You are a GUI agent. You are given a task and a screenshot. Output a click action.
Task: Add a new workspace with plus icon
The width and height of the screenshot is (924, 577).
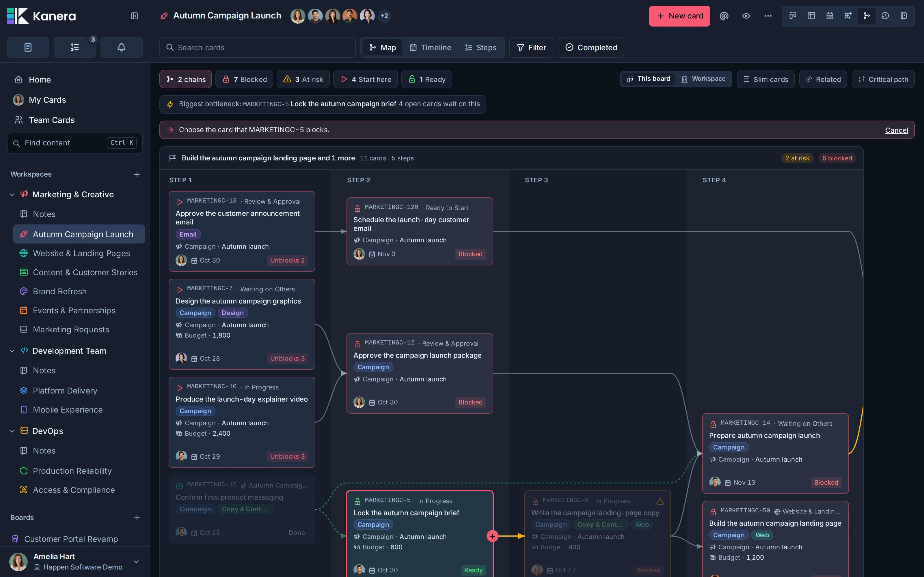tap(137, 174)
